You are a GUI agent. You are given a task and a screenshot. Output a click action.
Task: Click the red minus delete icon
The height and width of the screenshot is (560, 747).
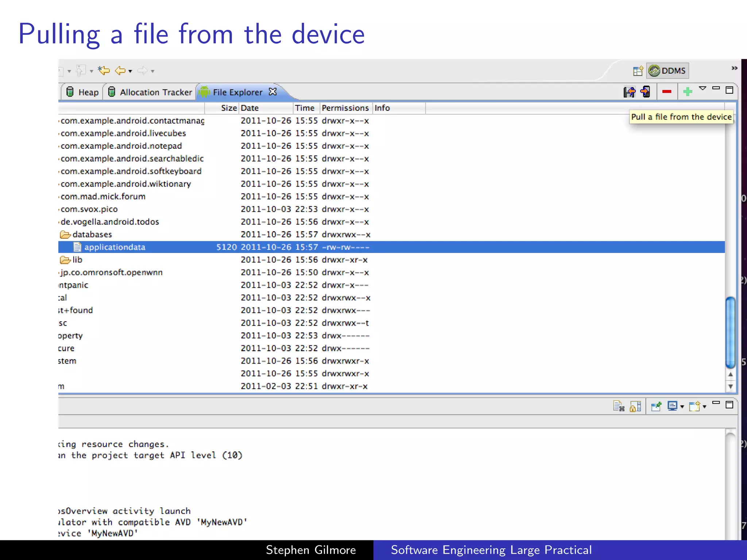tap(667, 92)
